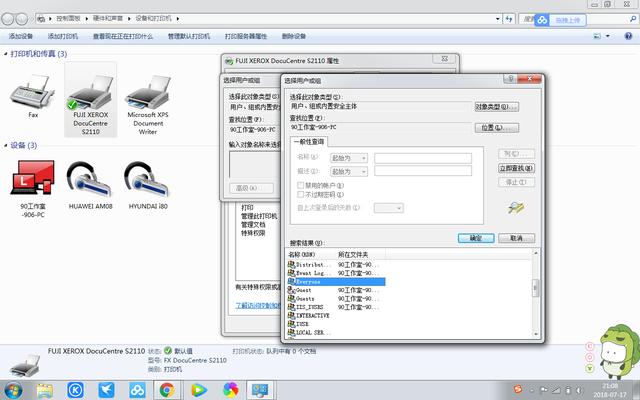
Task: Select the 90工作室-906-PC computer device
Action: tap(33, 189)
